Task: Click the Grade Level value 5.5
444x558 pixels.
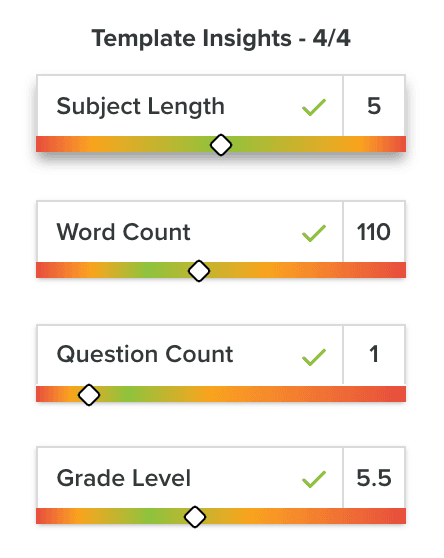Action: click(x=374, y=478)
